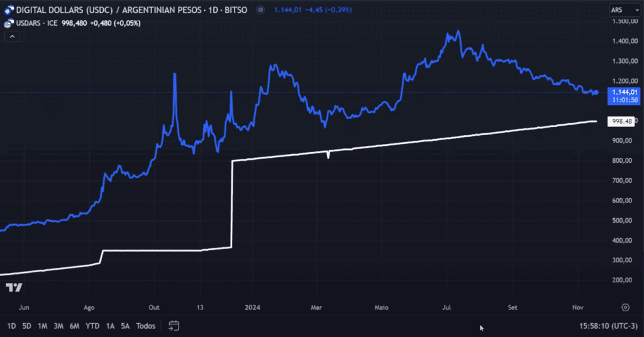Show the 5A five-year range

coord(125,326)
